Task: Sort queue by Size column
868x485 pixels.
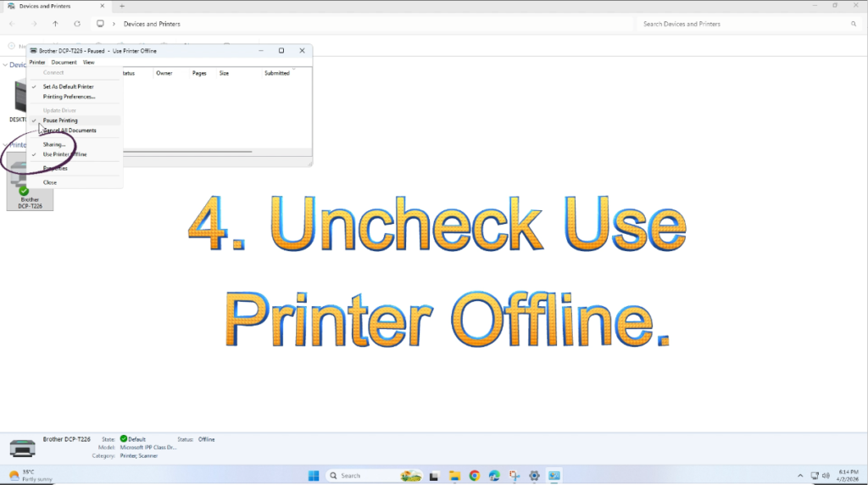Action: (224, 73)
